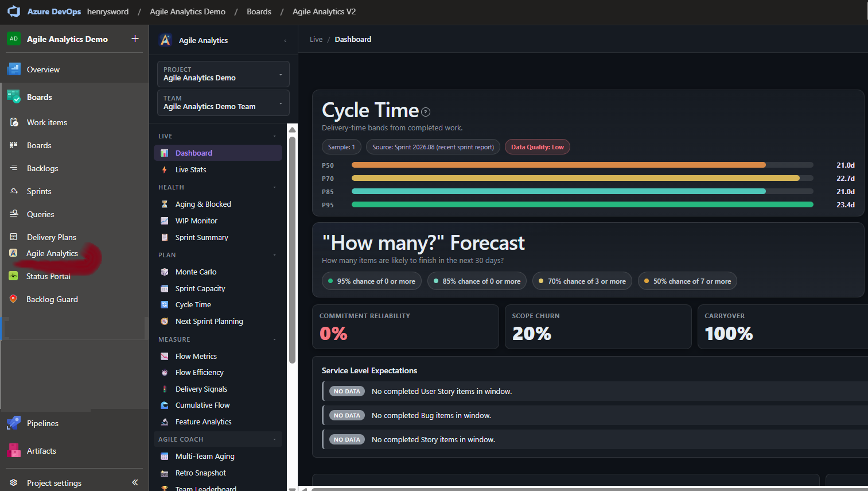Click the Work items icon
The width and height of the screenshot is (868, 491).
click(x=14, y=122)
